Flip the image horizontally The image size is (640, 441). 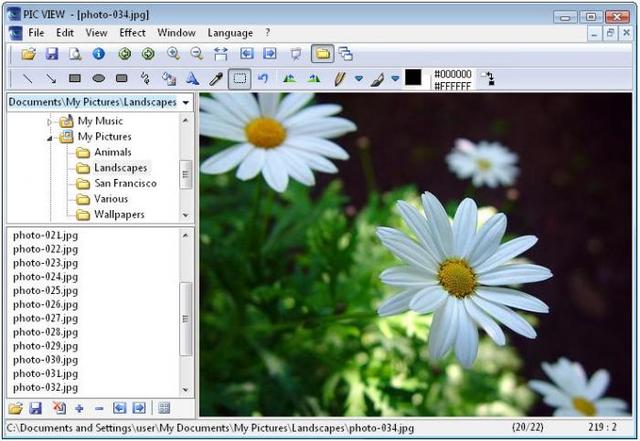[289, 78]
